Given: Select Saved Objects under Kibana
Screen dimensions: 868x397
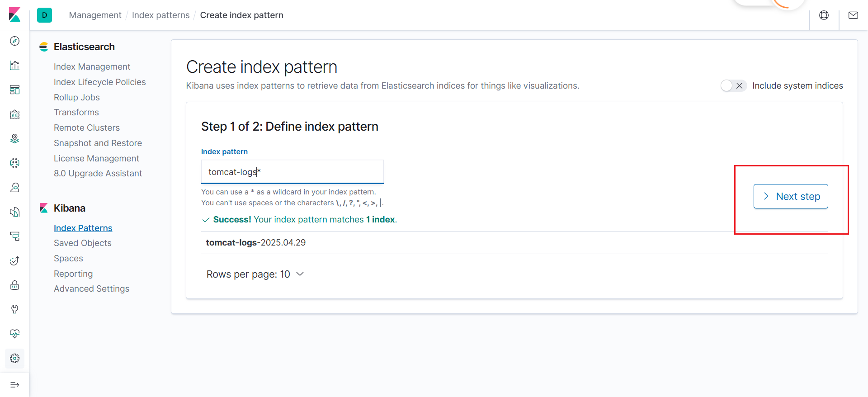Looking at the screenshot, I should point(82,243).
